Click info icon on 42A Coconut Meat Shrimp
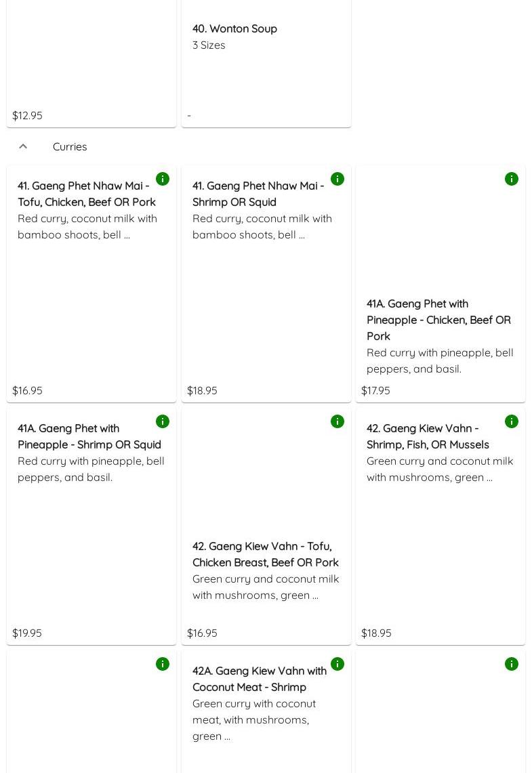This screenshot has height=773, width=532. pyautogui.click(x=337, y=664)
